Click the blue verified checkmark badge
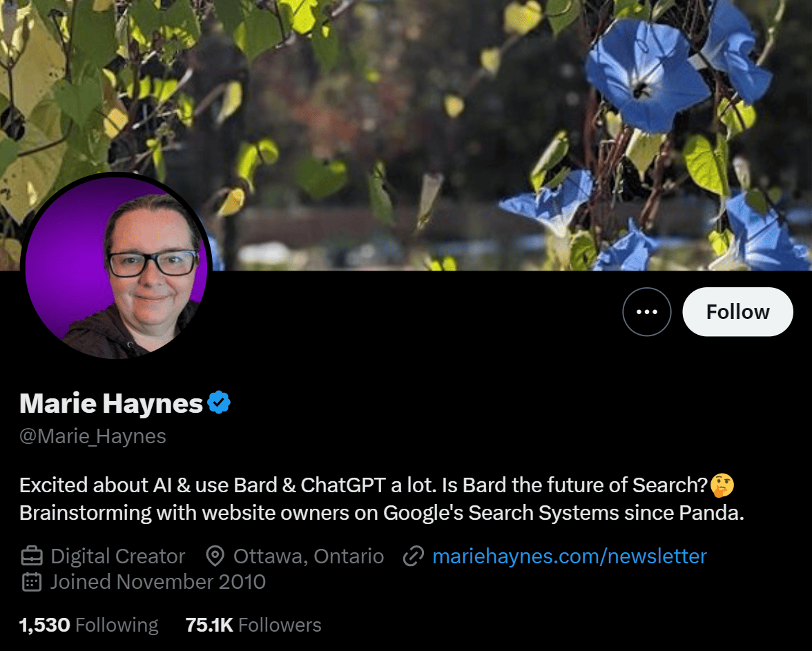This screenshot has height=651, width=812. (x=219, y=402)
